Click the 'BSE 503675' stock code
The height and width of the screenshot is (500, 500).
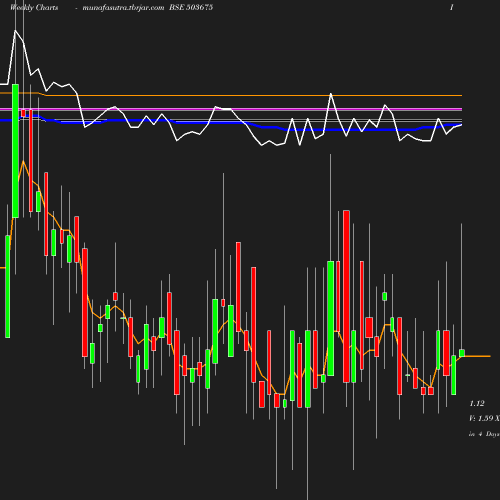pos(191,7)
